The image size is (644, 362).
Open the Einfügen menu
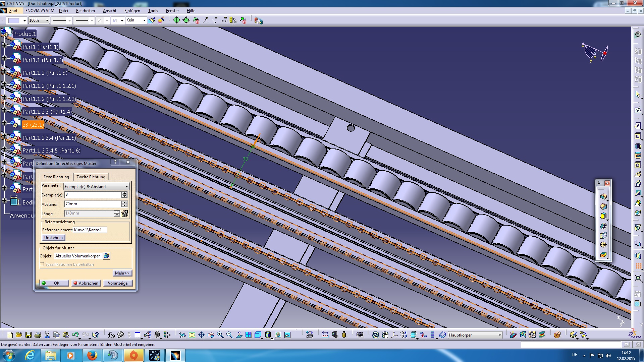132,11
